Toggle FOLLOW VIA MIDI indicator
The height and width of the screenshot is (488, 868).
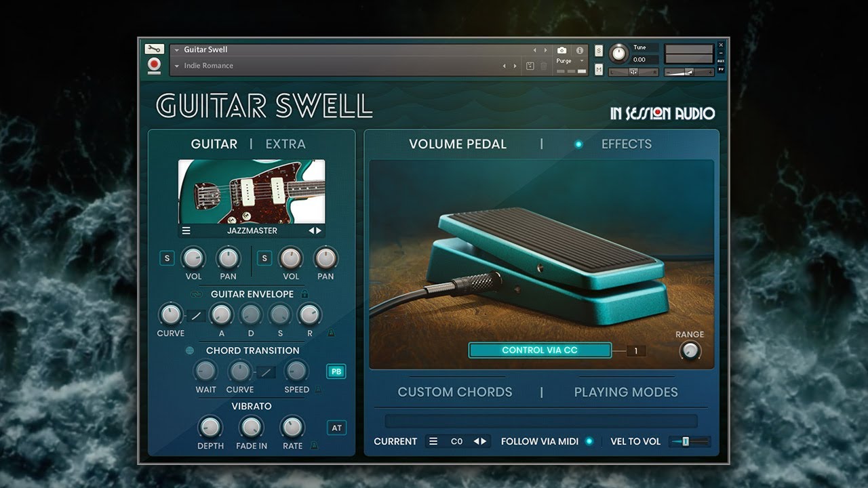point(589,441)
